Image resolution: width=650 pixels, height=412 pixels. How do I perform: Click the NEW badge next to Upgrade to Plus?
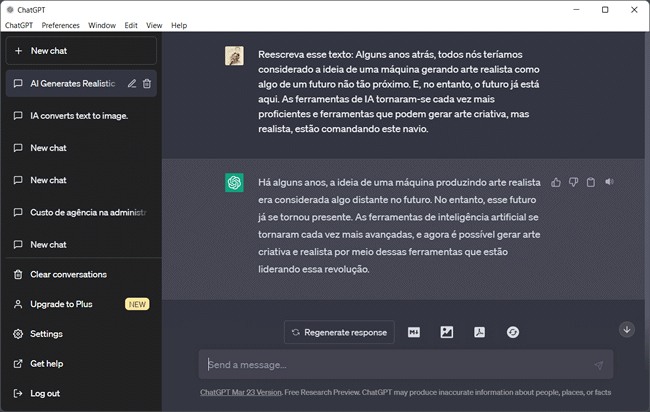(137, 304)
